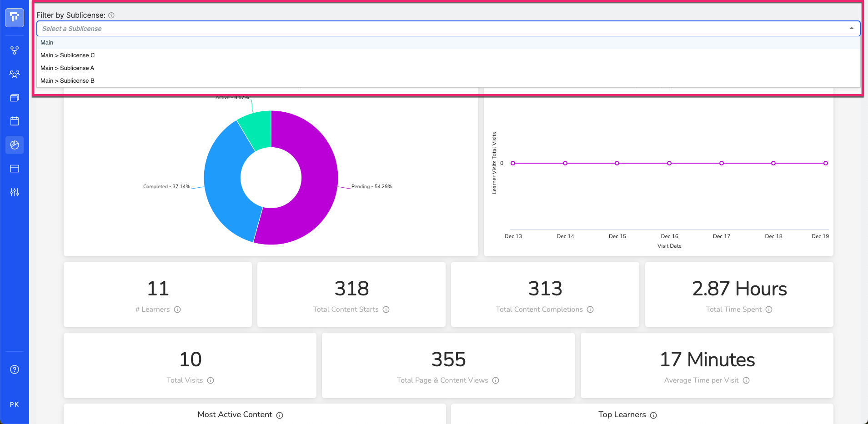The height and width of the screenshot is (424, 868).
Task: Click the info icon next to Most Active Content
Action: coord(280,415)
